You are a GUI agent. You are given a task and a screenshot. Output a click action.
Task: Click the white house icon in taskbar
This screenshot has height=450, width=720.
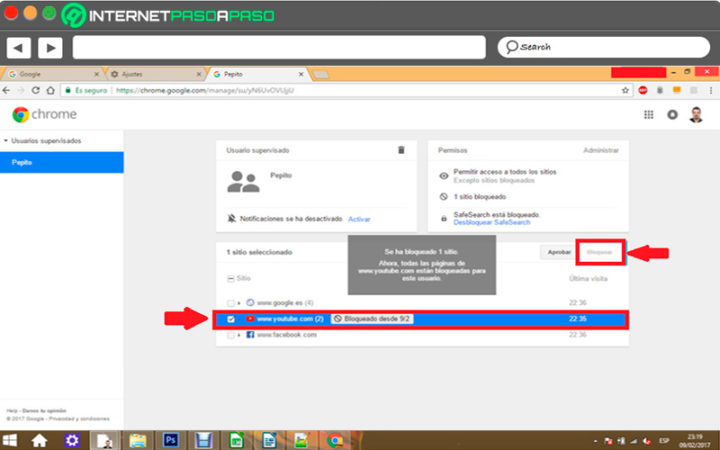(x=39, y=440)
